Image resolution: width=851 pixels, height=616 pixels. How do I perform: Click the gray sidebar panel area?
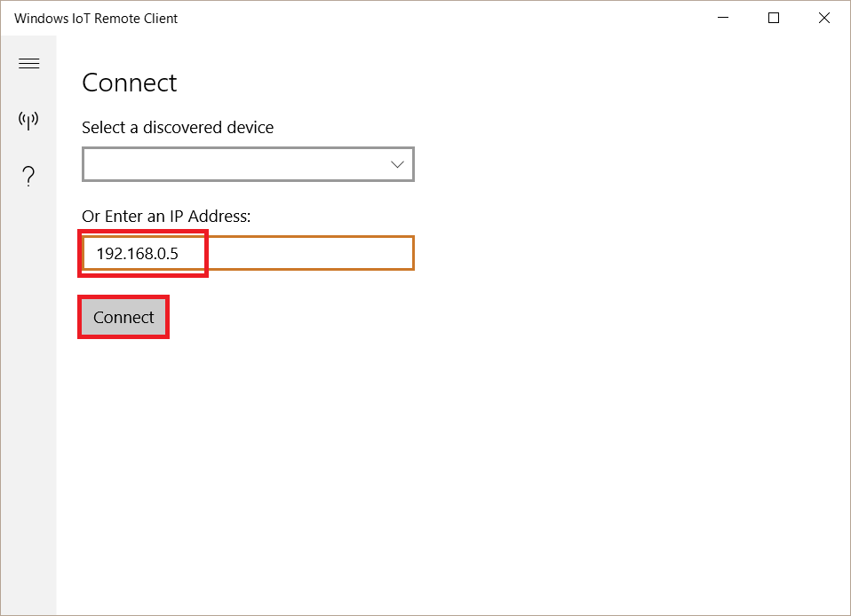pyautogui.click(x=28, y=399)
